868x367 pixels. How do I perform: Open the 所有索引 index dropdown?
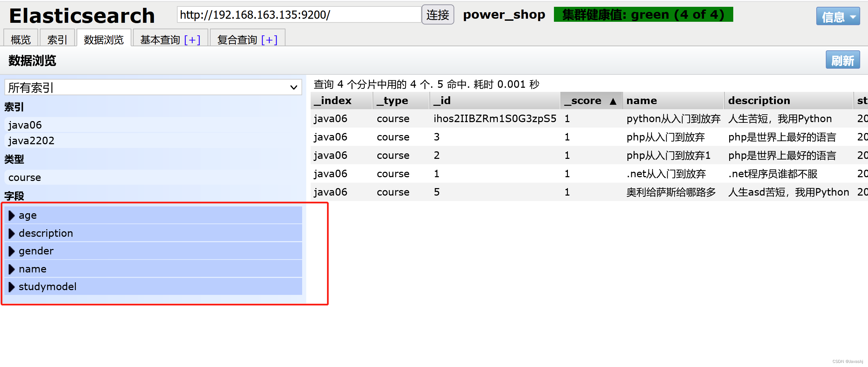click(153, 87)
